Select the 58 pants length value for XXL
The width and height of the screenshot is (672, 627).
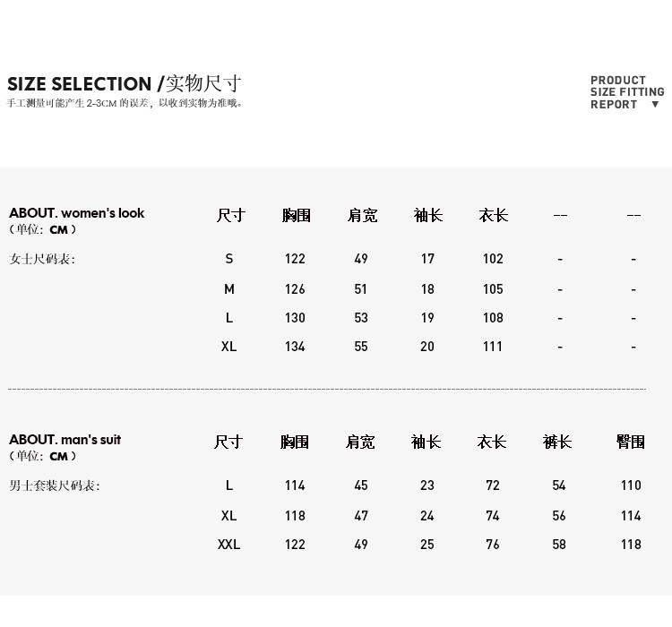tap(559, 545)
